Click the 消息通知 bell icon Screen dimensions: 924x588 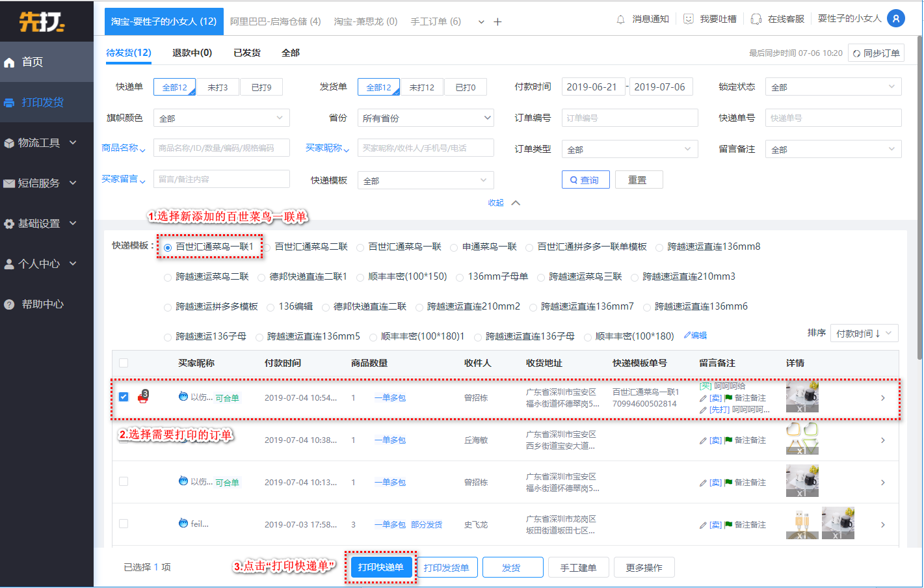point(621,20)
